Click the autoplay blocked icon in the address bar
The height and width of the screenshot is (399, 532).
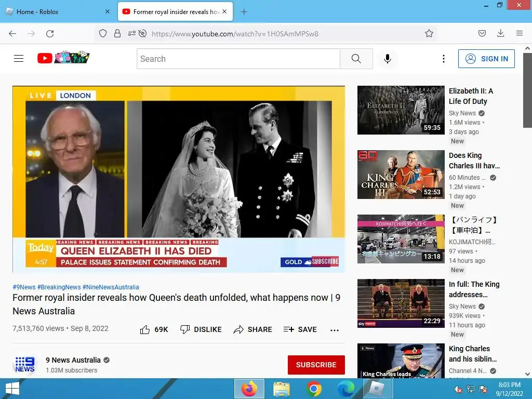tap(143, 33)
